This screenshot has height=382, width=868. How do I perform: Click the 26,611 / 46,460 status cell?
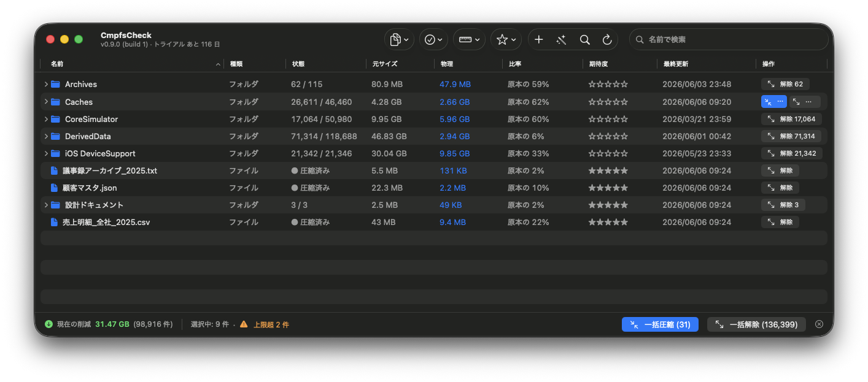coord(322,102)
